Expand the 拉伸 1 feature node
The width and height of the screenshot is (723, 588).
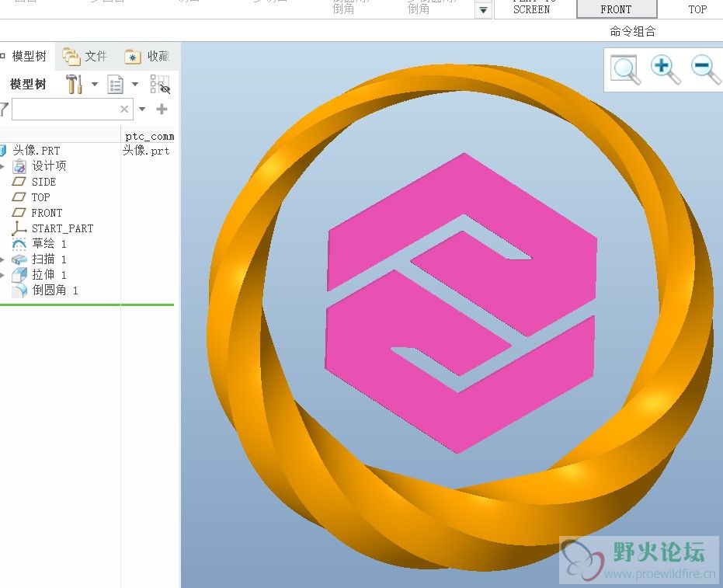[x=2, y=275]
